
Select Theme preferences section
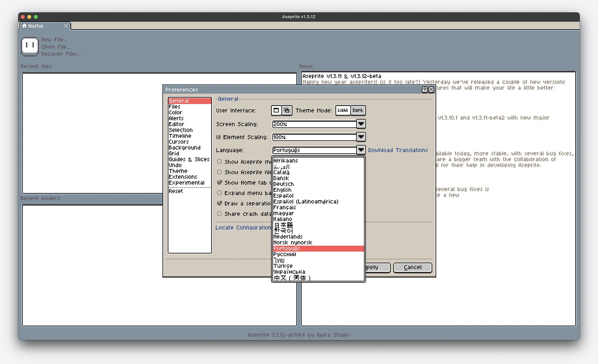190,171
